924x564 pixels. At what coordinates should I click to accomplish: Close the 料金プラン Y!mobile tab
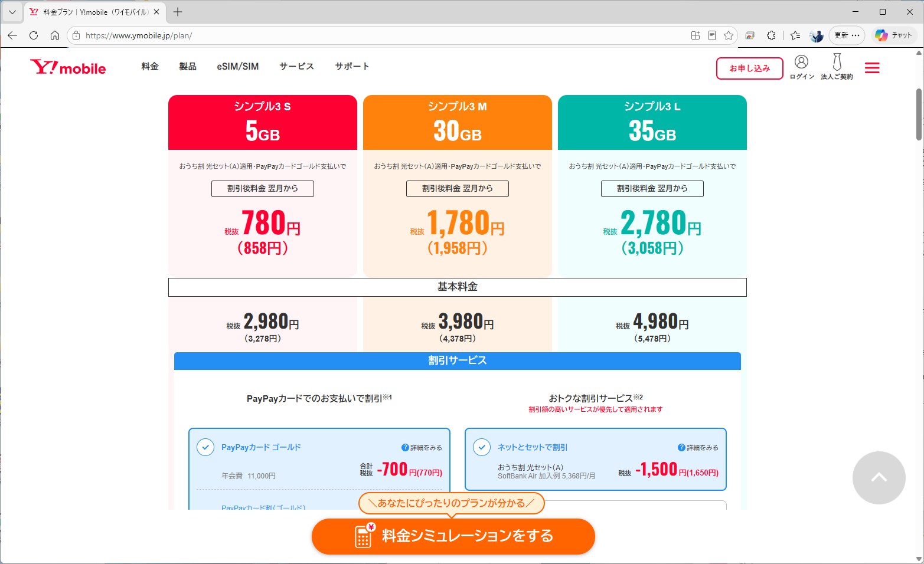point(156,12)
